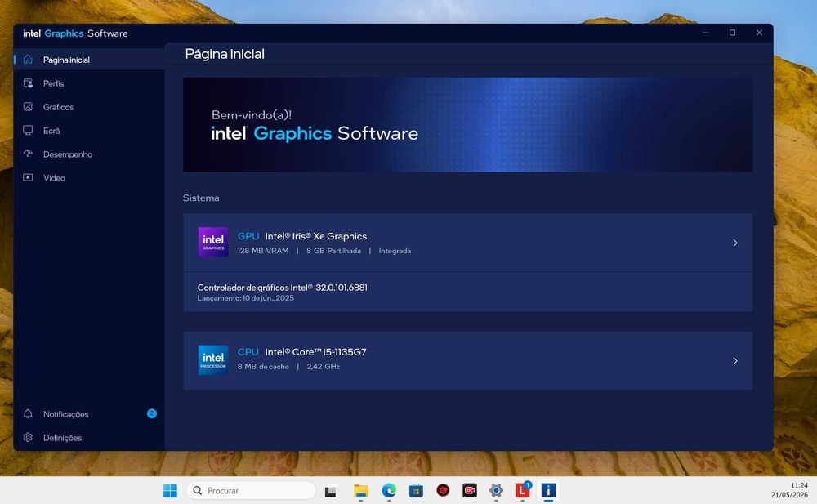Maximize the Intel Graphics Software window

732,33
